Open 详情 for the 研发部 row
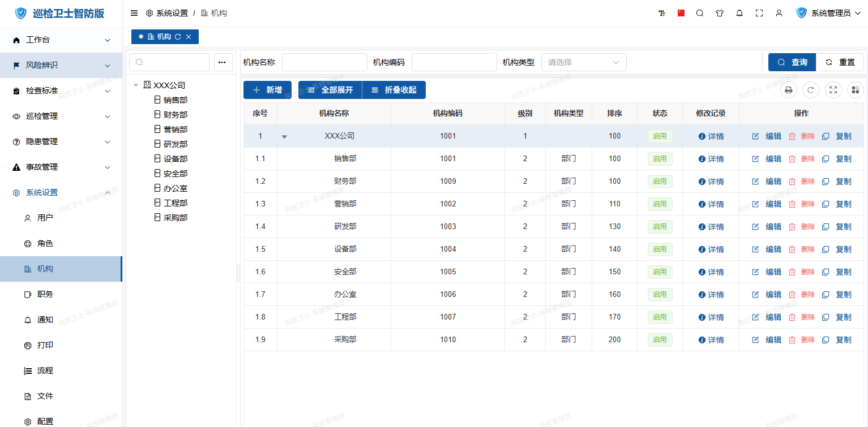 (711, 227)
